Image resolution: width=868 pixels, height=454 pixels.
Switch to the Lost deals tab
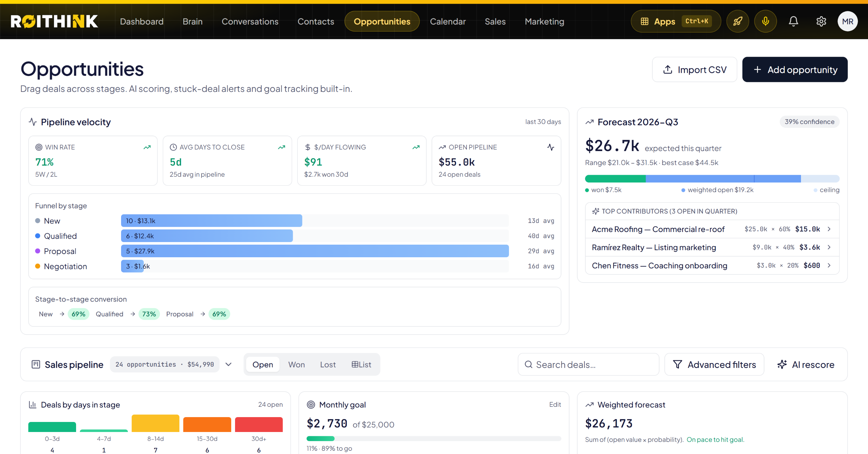point(328,364)
